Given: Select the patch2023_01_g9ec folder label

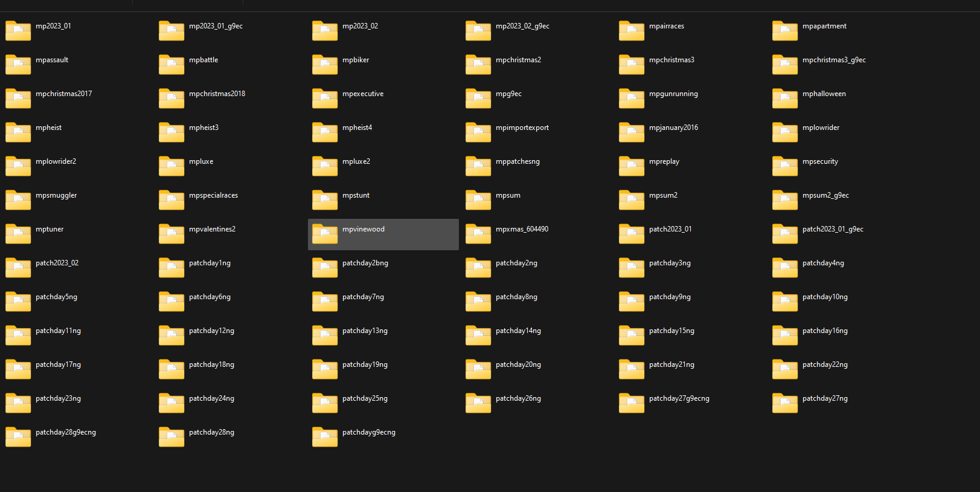Looking at the screenshot, I should tap(833, 229).
